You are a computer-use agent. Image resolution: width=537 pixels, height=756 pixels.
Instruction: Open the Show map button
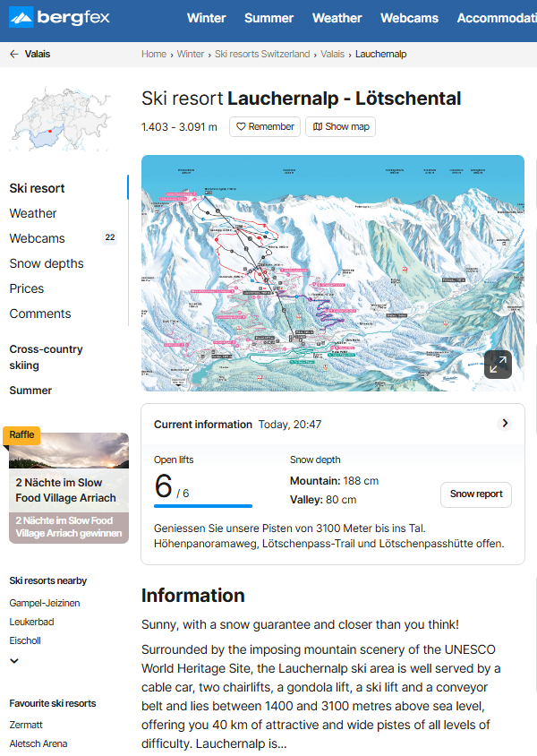point(340,127)
